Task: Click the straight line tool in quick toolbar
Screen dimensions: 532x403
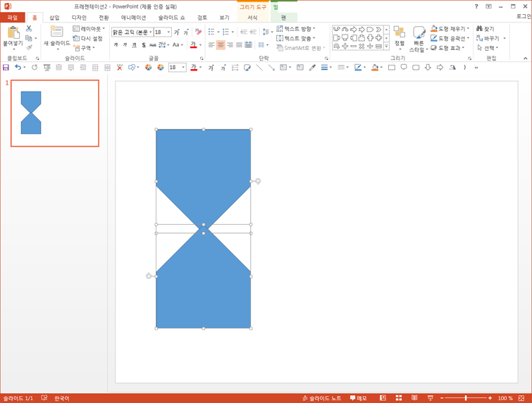Action: tap(259, 68)
